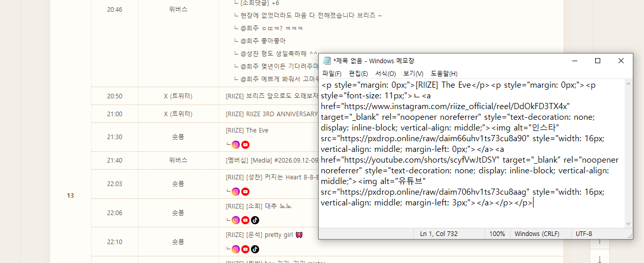This screenshot has width=644, height=263.
Task: Click Ln 1, Col 732 in status bar
Action: (x=439, y=233)
